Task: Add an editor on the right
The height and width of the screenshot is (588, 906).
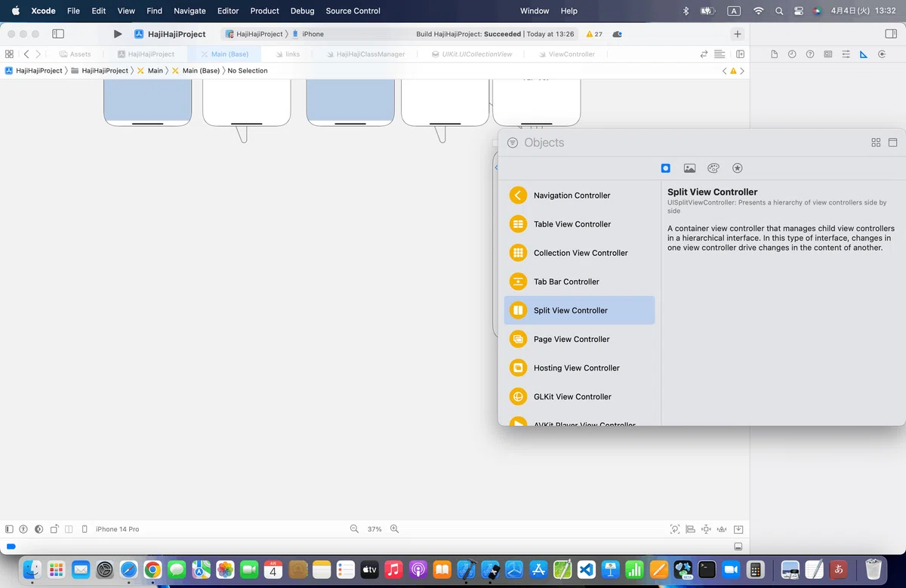Action: pos(741,54)
